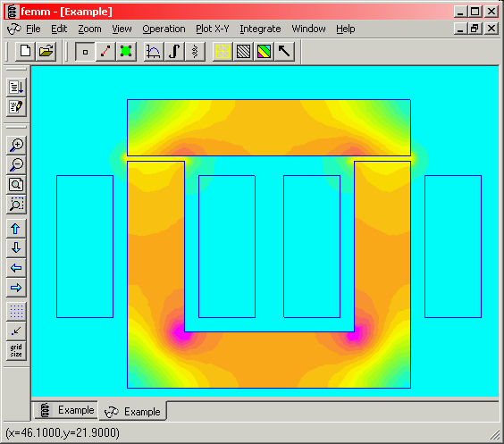Toggle the yellow mesh display icon

pyautogui.click(x=223, y=52)
